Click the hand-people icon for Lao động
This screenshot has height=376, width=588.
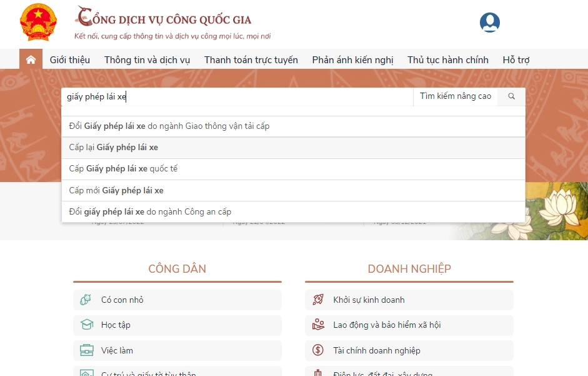coord(318,325)
